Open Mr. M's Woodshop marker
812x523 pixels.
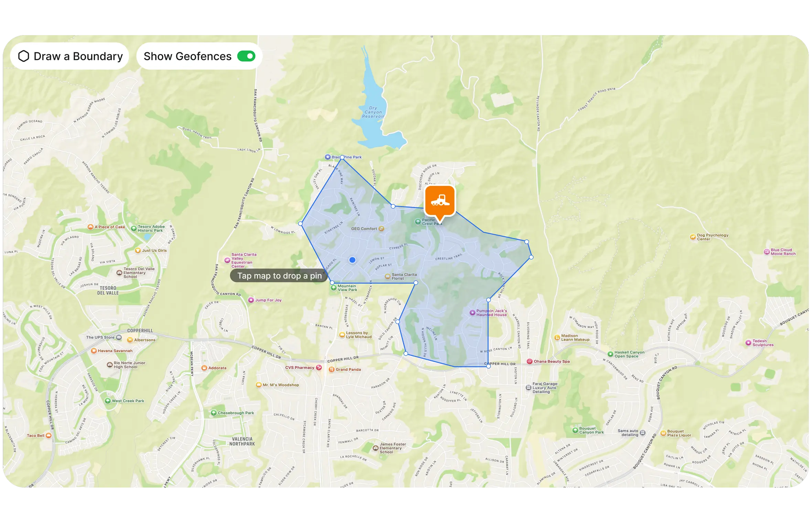click(259, 385)
